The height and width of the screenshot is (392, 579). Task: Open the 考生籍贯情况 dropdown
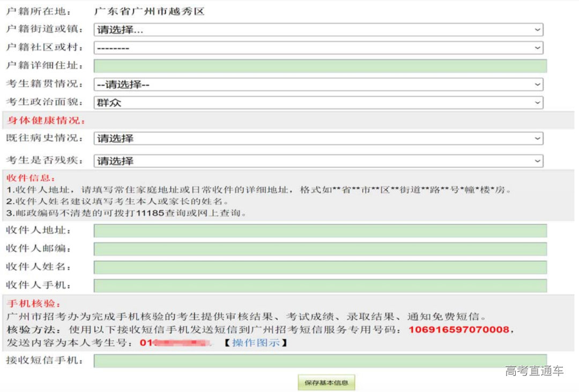tap(318, 84)
